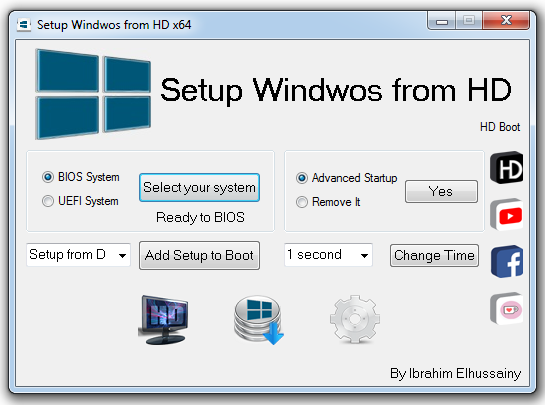Click the pink donate coffee-cup icon

506,308
